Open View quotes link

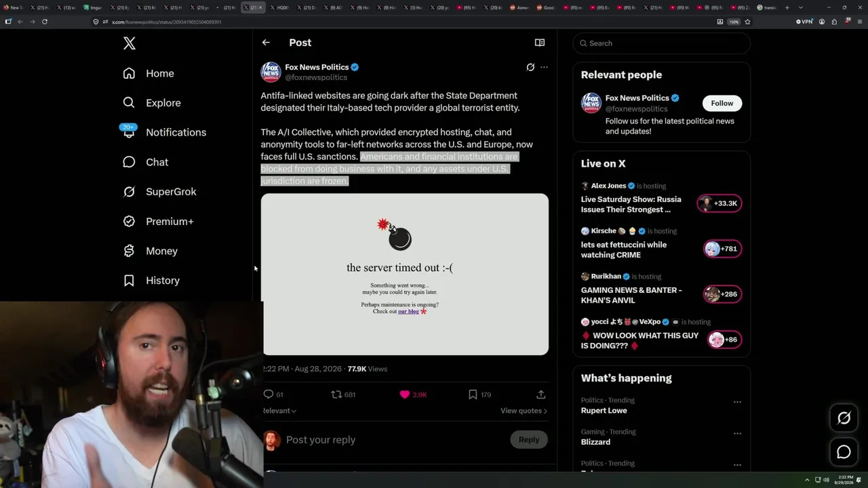[x=524, y=411]
